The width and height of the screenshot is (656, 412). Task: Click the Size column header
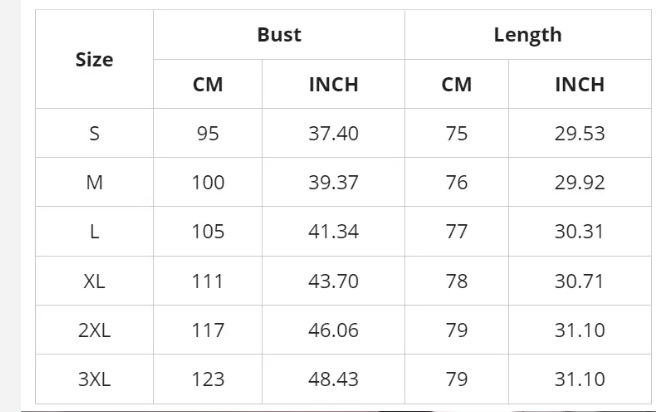[x=94, y=60]
